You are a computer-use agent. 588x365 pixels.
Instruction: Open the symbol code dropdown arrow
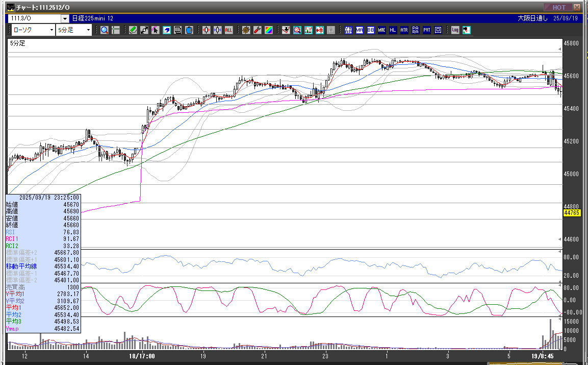pos(65,18)
